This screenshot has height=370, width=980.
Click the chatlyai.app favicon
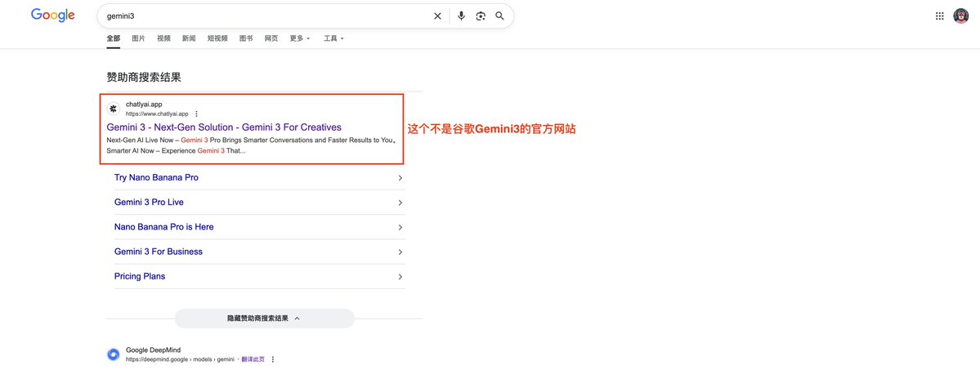point(113,109)
